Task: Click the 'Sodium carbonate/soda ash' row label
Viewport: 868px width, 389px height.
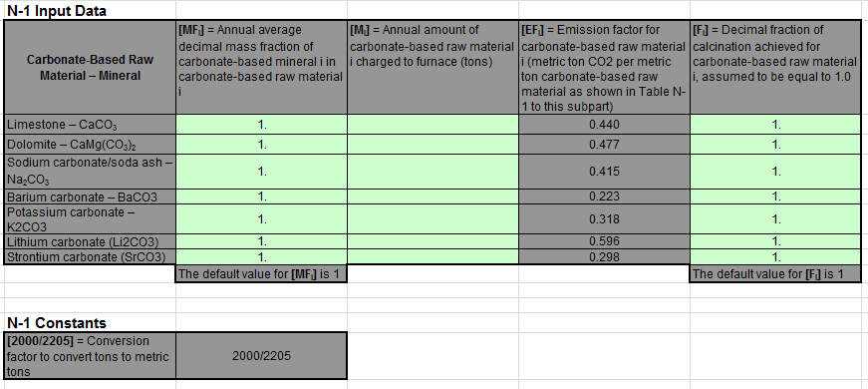Action: tap(90, 172)
